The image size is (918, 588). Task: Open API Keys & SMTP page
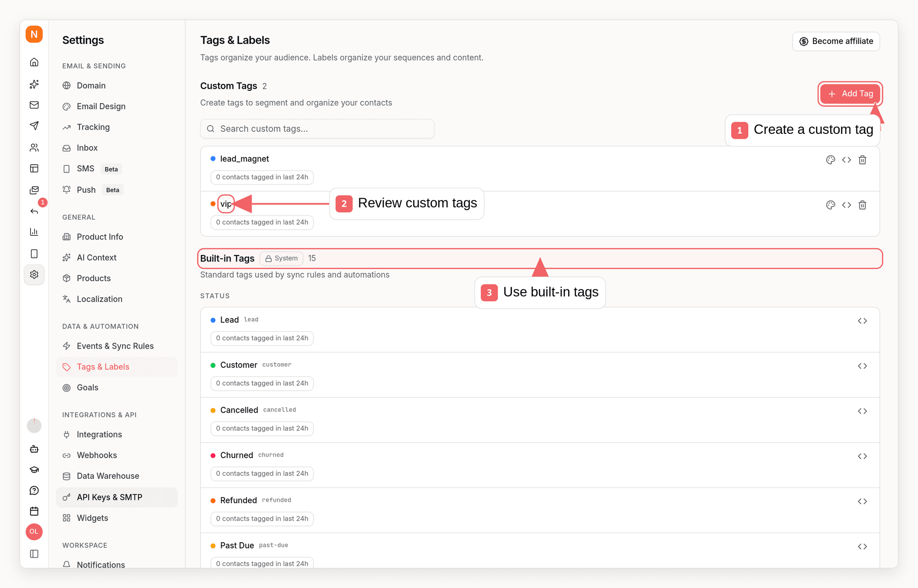117,497
